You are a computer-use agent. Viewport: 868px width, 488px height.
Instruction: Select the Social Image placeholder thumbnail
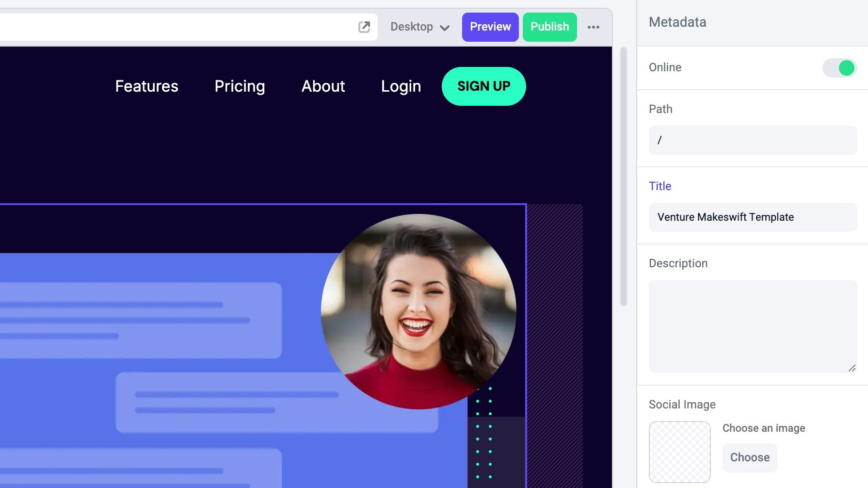click(x=680, y=452)
